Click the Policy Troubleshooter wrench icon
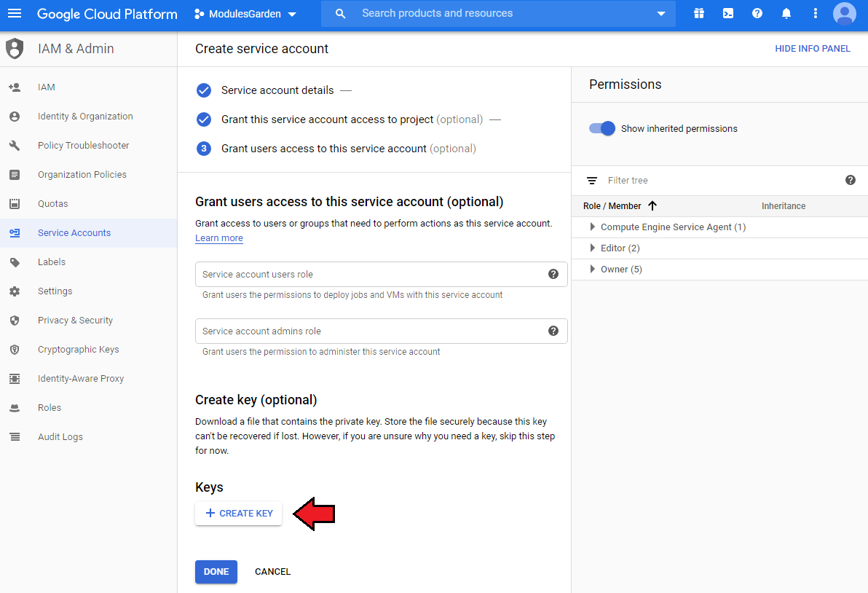Screen dimensions: 868x593 15,145
